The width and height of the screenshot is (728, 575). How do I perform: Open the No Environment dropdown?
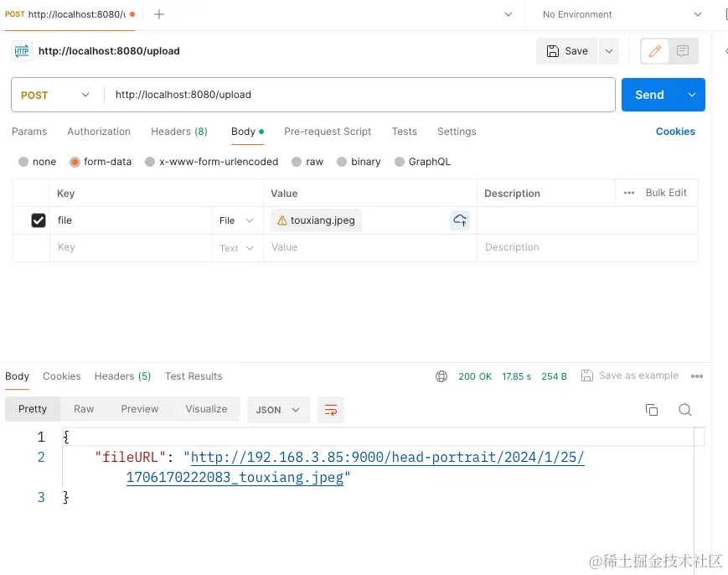tap(622, 14)
